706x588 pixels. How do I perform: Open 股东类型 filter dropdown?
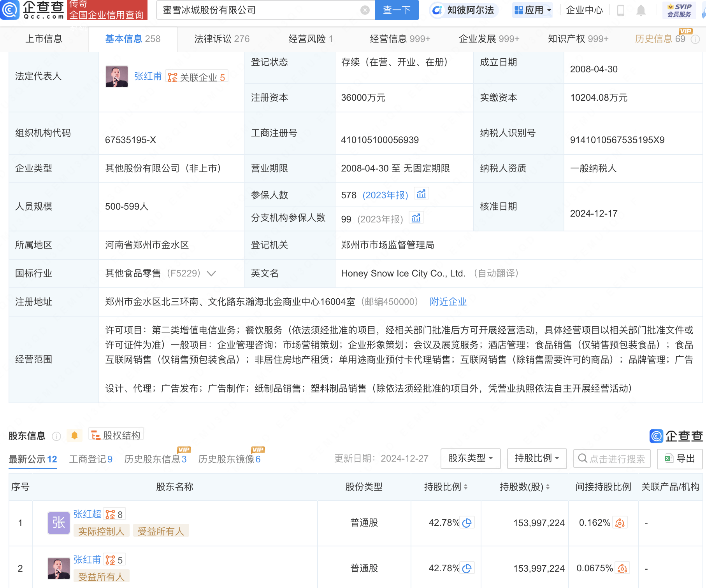(471, 458)
